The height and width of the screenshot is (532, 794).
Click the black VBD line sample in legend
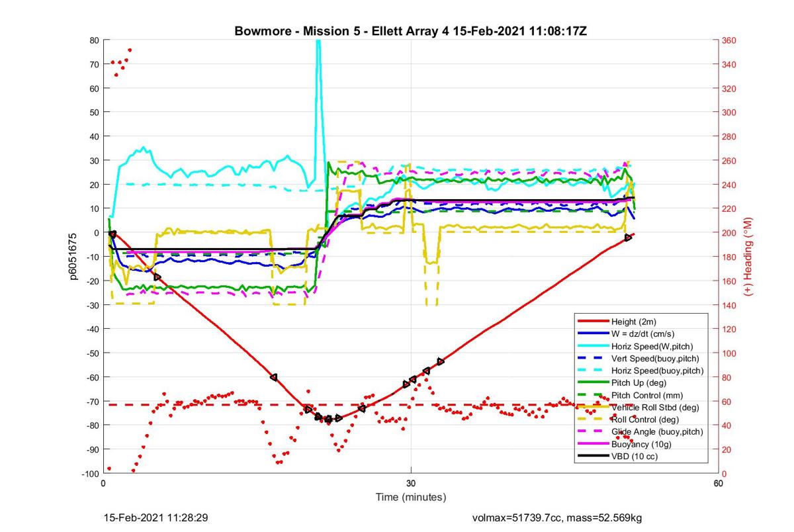[592, 457]
